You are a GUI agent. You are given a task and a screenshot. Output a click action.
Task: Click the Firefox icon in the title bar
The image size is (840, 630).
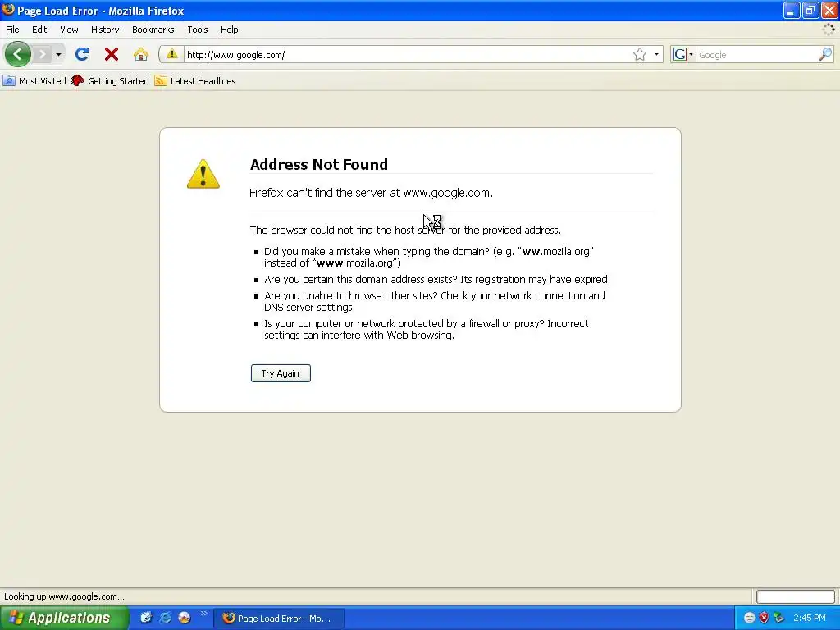pyautogui.click(x=8, y=10)
